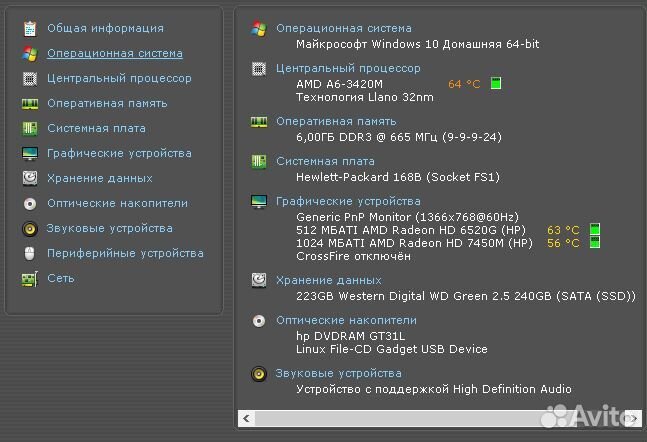Click the AMD Radeon HD 6520G line
This screenshot has height=442, width=647.
click(411, 230)
